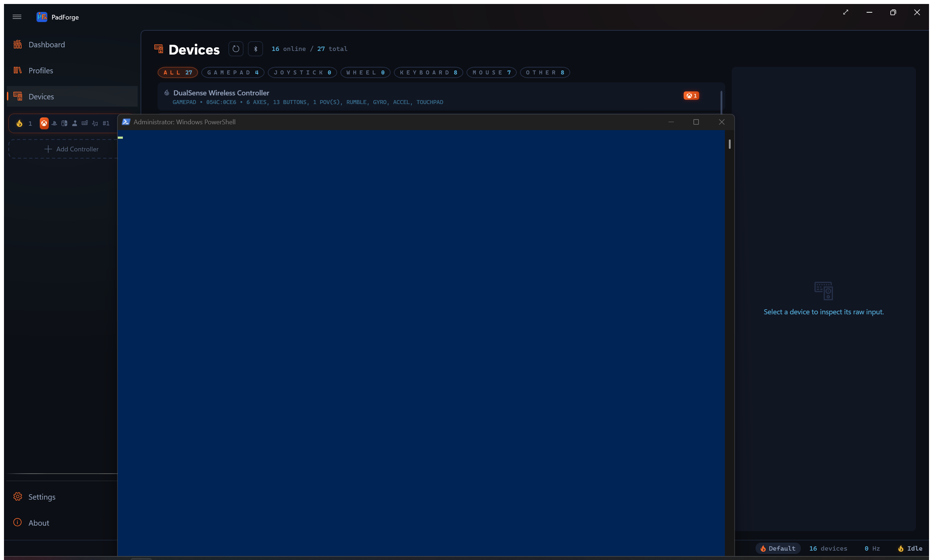Click the Default profile status chip
Image resolution: width=933 pixels, height=560 pixels.
coord(778,548)
